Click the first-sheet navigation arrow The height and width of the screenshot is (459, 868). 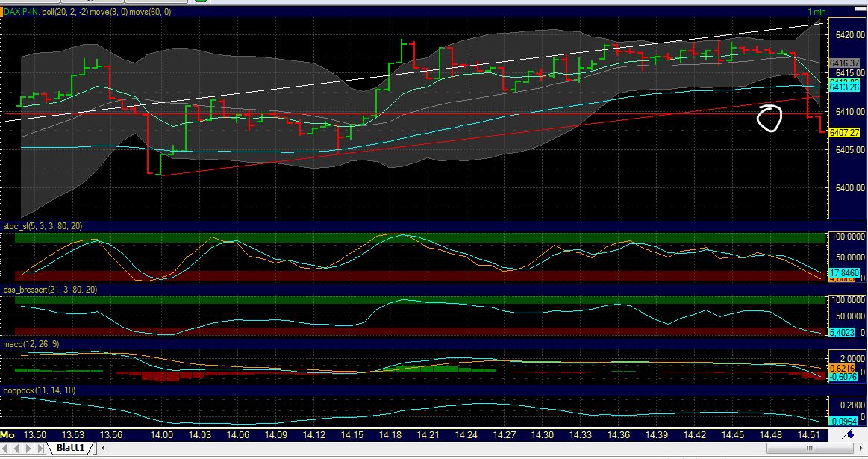pyautogui.click(x=6, y=449)
